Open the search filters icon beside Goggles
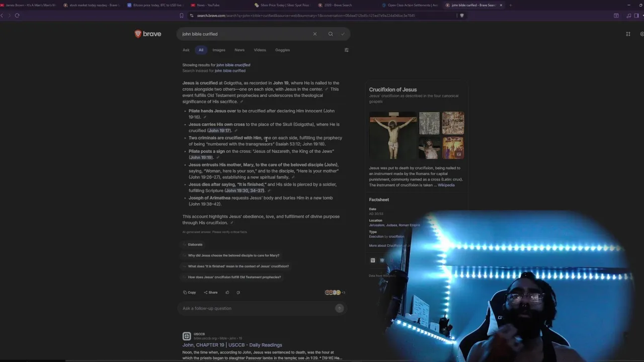 (346, 50)
